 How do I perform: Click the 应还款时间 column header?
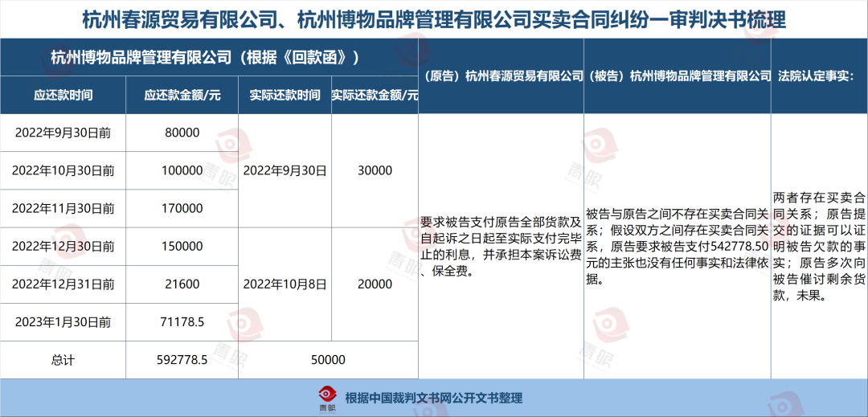click(x=63, y=95)
